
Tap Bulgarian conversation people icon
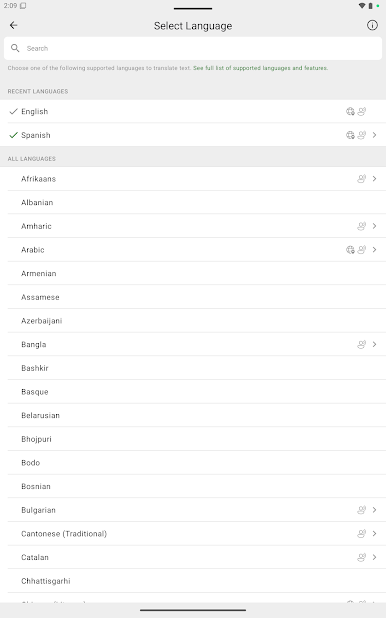[362, 510]
